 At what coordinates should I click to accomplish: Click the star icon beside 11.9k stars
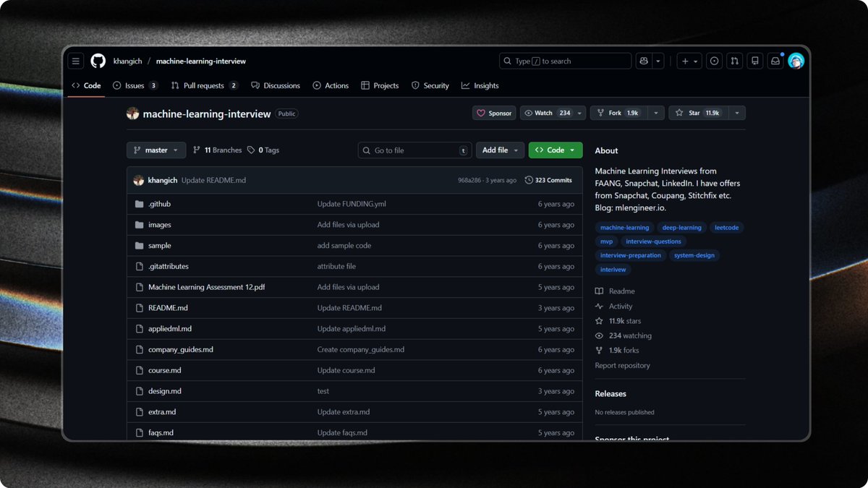[599, 321]
